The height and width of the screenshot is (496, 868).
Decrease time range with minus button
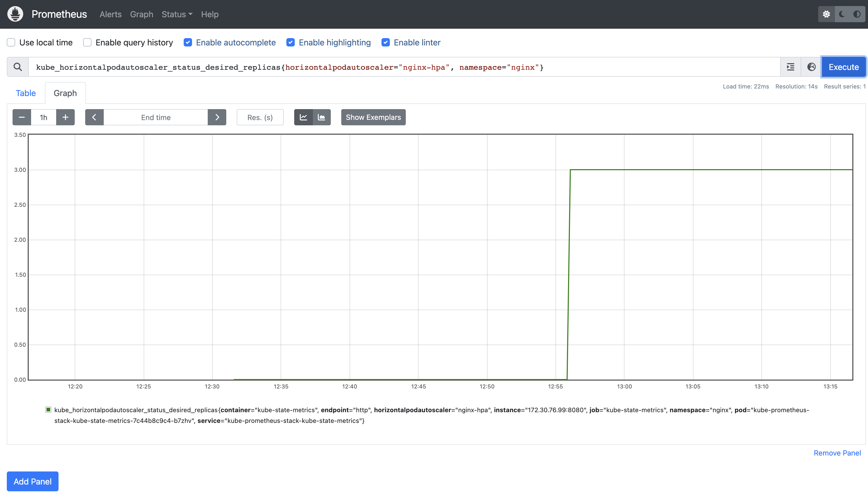[x=22, y=117]
